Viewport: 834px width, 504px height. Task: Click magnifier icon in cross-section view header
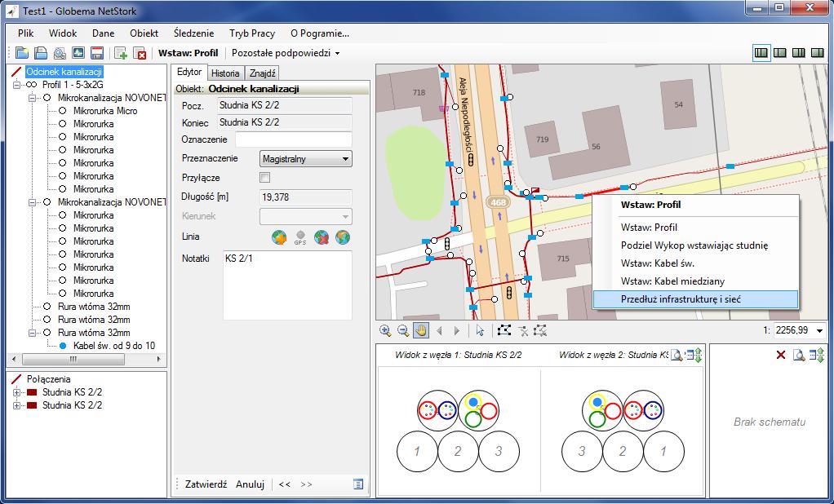click(677, 355)
